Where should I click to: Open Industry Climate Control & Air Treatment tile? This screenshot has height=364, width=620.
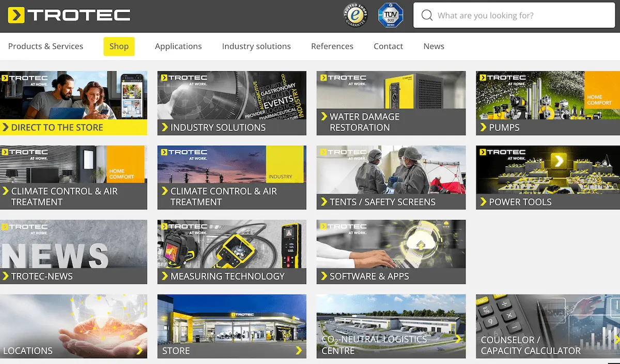coord(232,178)
